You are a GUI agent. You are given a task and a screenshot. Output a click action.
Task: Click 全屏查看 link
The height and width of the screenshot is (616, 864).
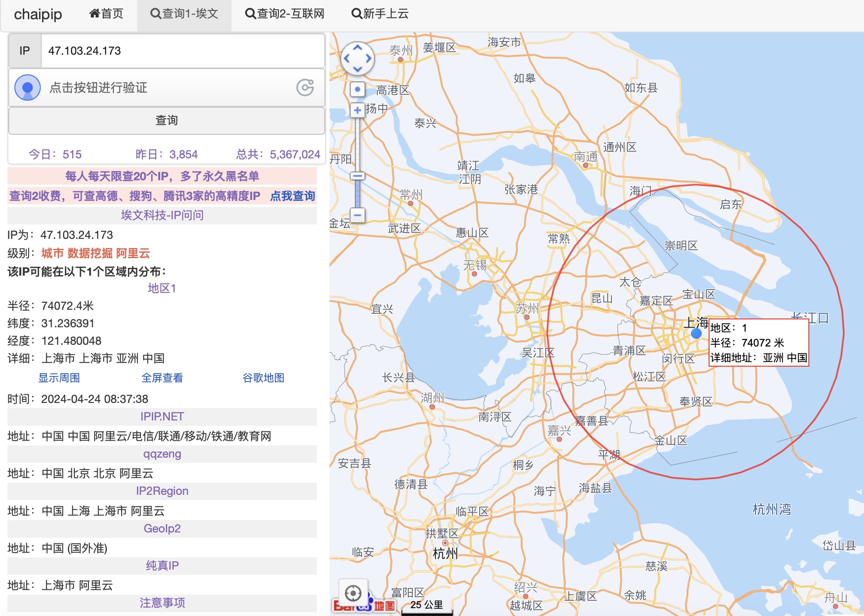[162, 378]
